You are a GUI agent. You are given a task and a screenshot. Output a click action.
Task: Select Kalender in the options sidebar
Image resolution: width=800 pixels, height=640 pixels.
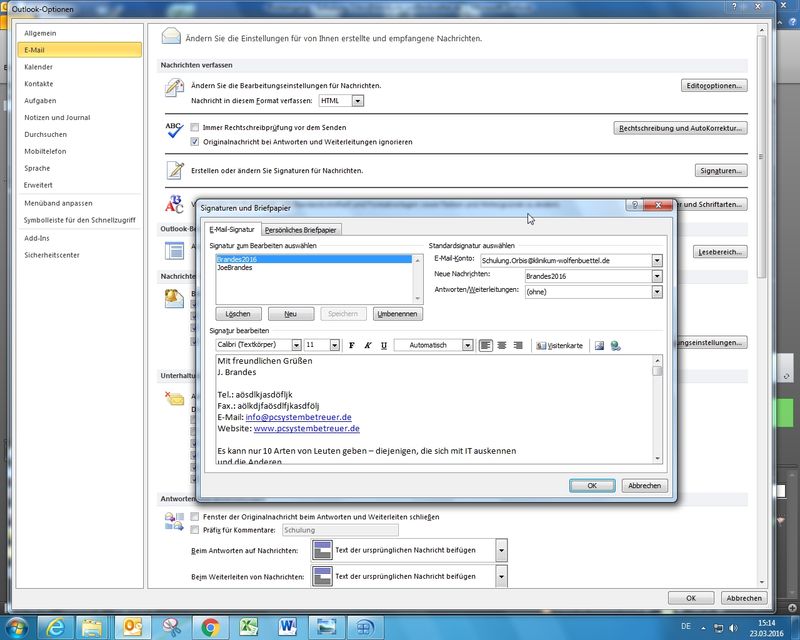tap(39, 66)
